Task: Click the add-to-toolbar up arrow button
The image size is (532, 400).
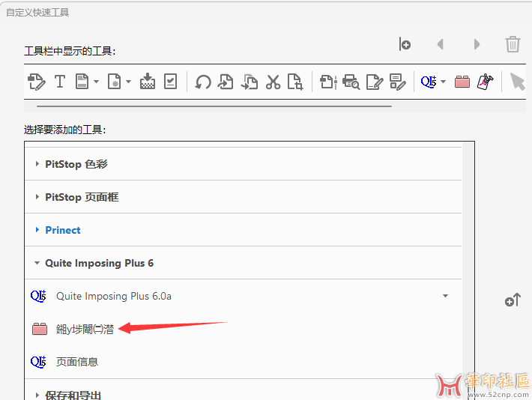Action: [513, 301]
